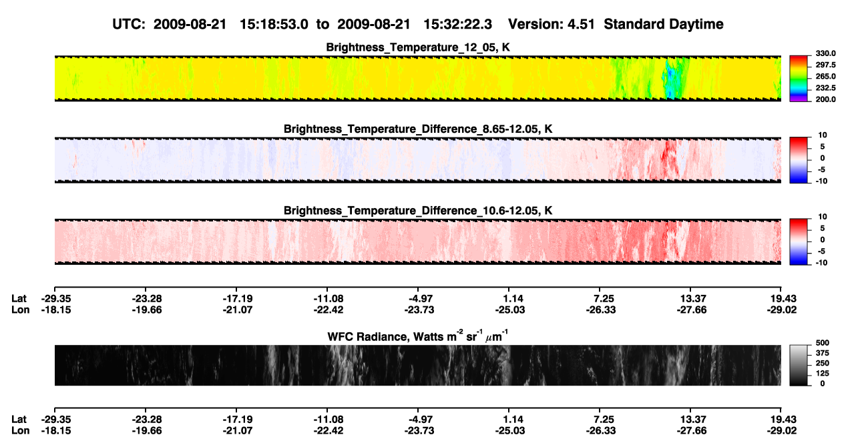Click the 1.14 latitude tick on upper axis

pyautogui.click(x=509, y=298)
